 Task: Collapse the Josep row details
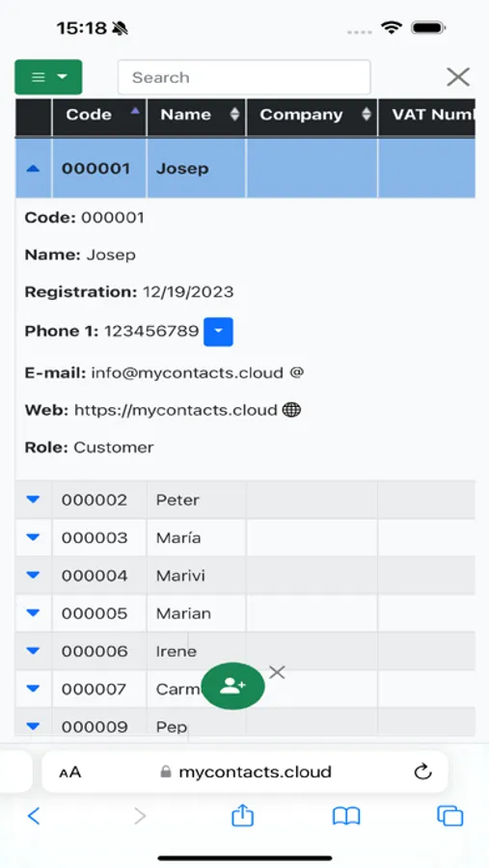[33, 168]
